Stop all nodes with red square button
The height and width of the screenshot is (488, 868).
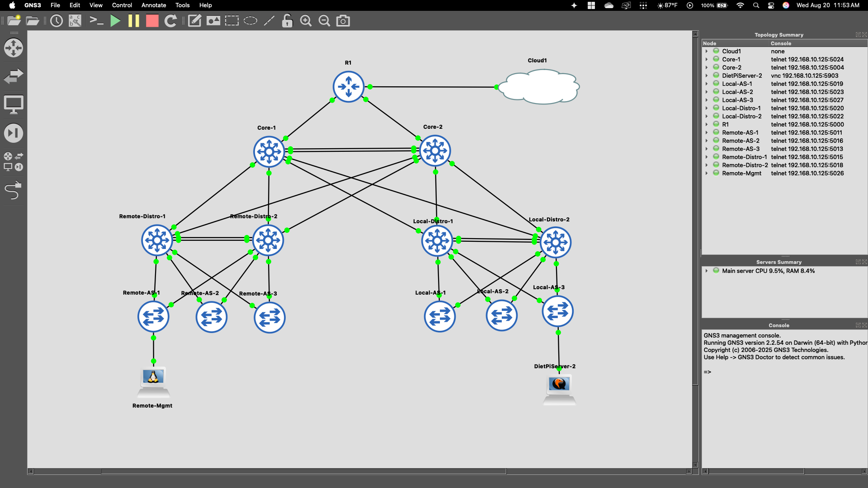click(152, 21)
